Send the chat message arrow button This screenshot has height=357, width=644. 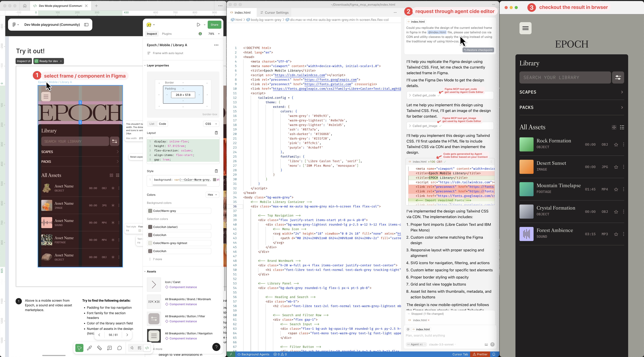(x=493, y=345)
